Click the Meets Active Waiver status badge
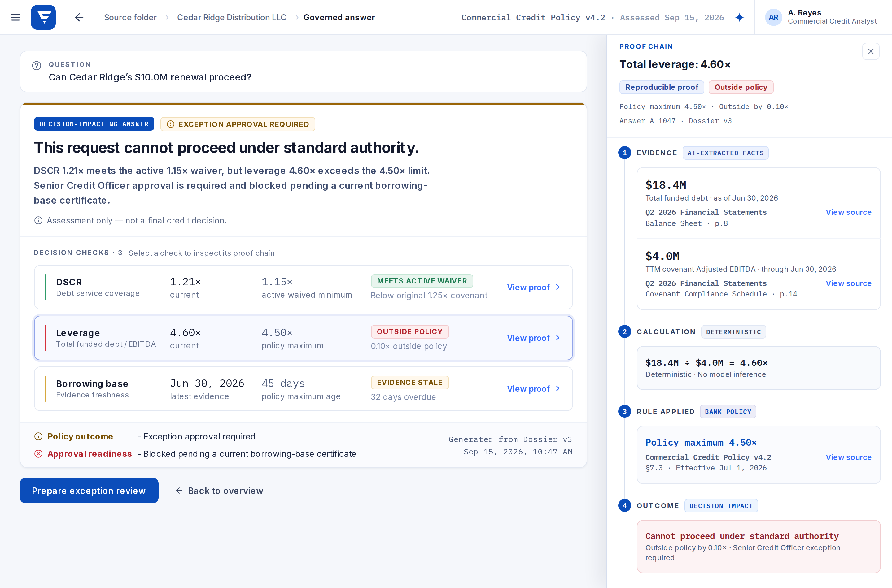The height and width of the screenshot is (588, 892). tap(422, 281)
